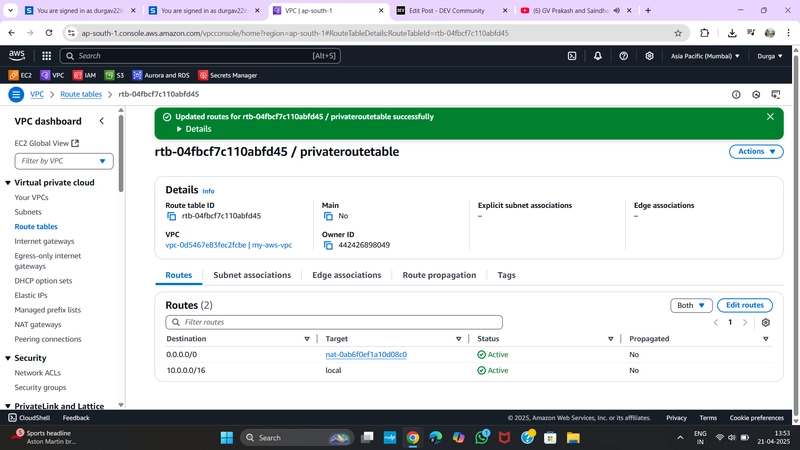Open routes table preferences gear
The image size is (800, 450).
(765, 322)
